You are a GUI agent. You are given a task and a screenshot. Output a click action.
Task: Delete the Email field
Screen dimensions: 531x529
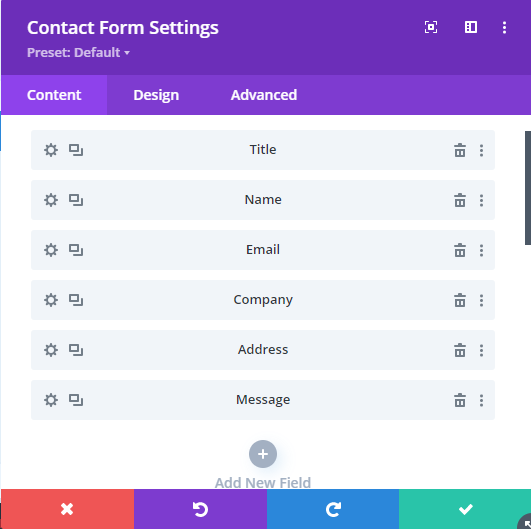point(460,250)
